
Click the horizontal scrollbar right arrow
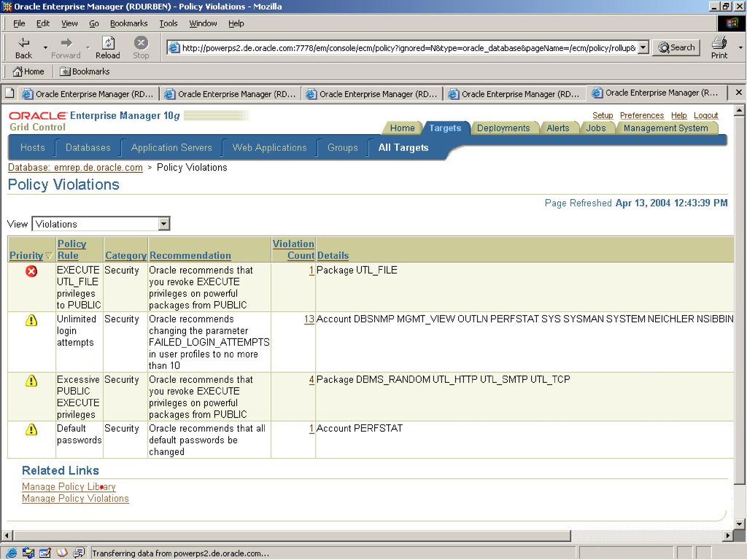coord(729,536)
